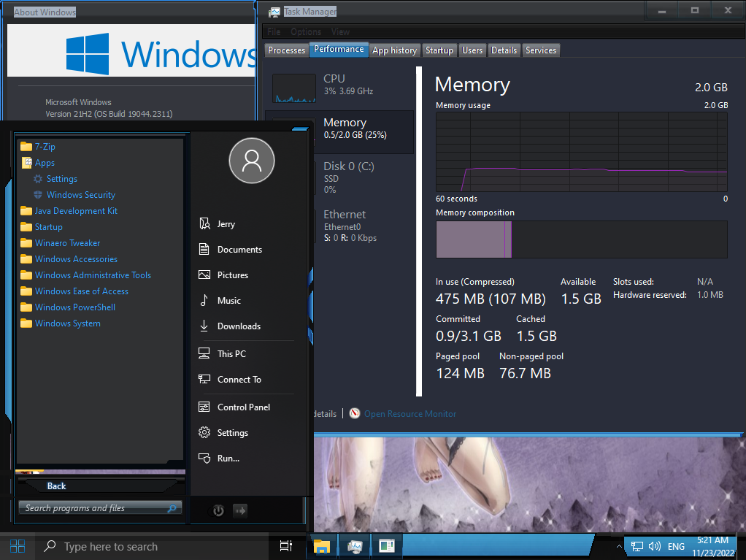746x560 pixels.
Task: Click the Windows Start button
Action: click(18, 546)
